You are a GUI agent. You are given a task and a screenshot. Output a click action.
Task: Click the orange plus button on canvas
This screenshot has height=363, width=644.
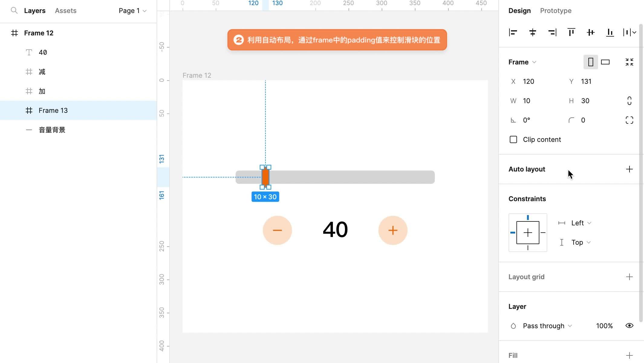[x=393, y=230]
